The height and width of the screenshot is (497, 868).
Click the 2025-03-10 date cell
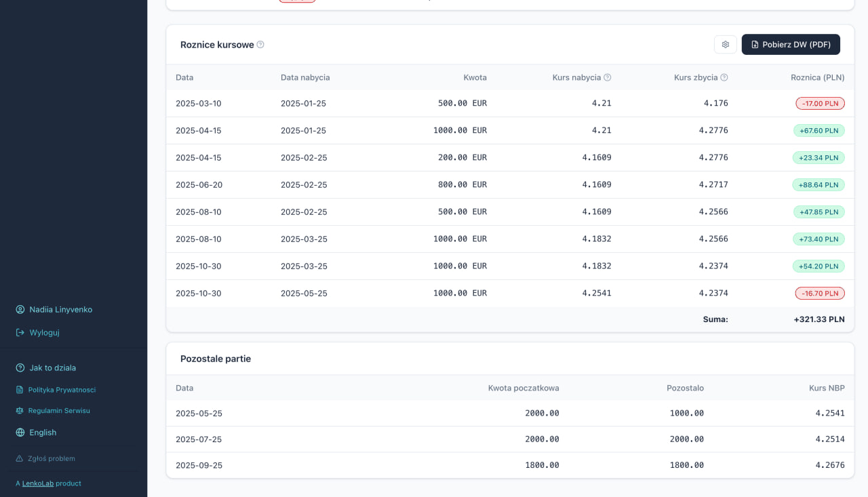[198, 104]
